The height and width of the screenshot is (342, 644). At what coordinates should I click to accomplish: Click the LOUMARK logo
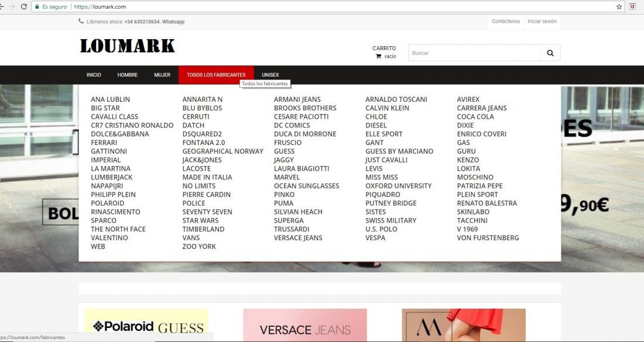127,46
